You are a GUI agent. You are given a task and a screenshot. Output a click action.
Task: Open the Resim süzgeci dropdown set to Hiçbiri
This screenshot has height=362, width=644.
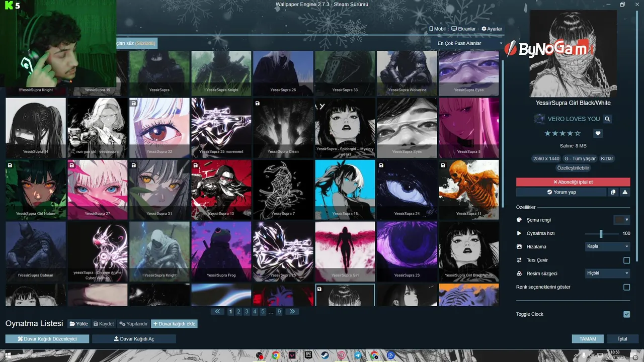(608, 273)
